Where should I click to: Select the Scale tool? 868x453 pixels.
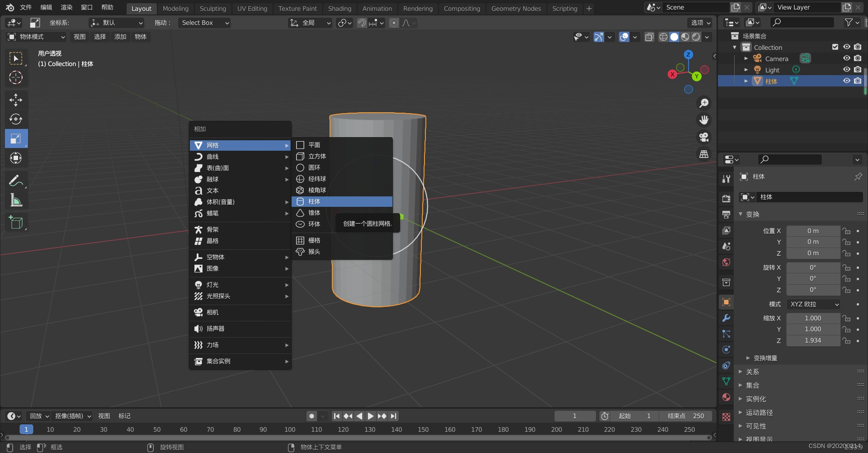pyautogui.click(x=16, y=138)
